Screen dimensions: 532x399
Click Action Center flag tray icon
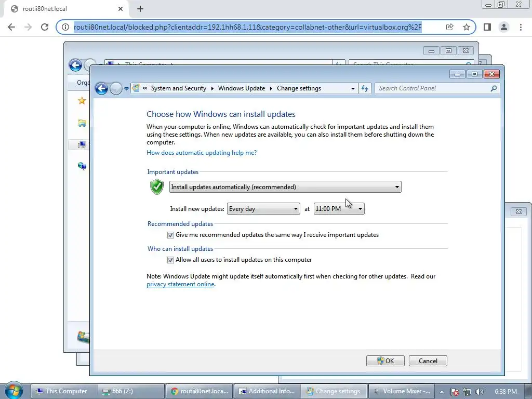tap(455, 392)
